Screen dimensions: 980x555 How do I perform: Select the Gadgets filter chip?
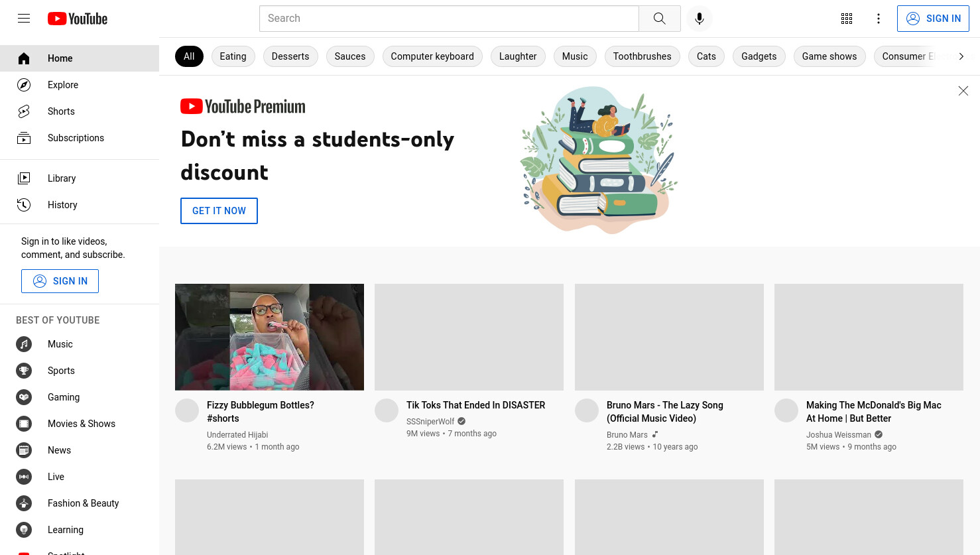pyautogui.click(x=759, y=56)
